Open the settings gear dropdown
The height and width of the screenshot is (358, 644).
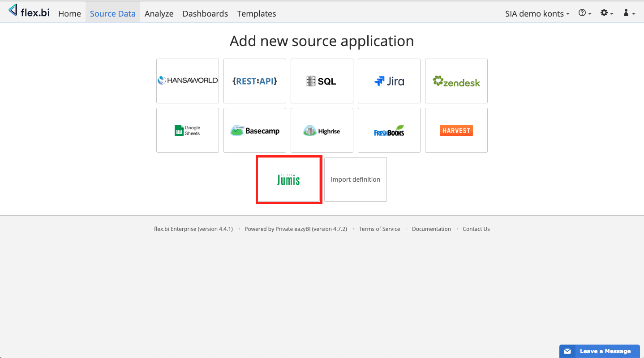607,13
